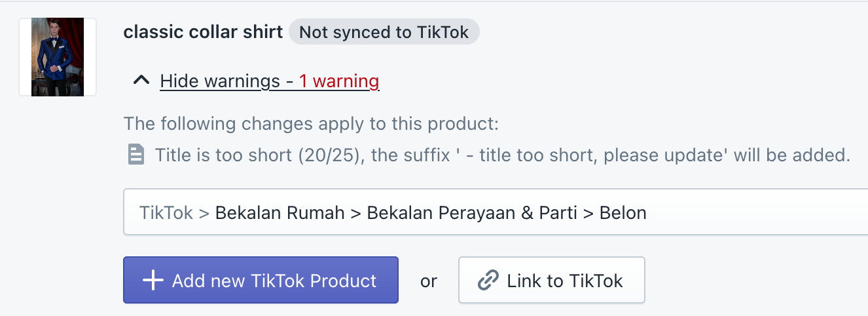Click the 'Title is too short' warning message

502,155
